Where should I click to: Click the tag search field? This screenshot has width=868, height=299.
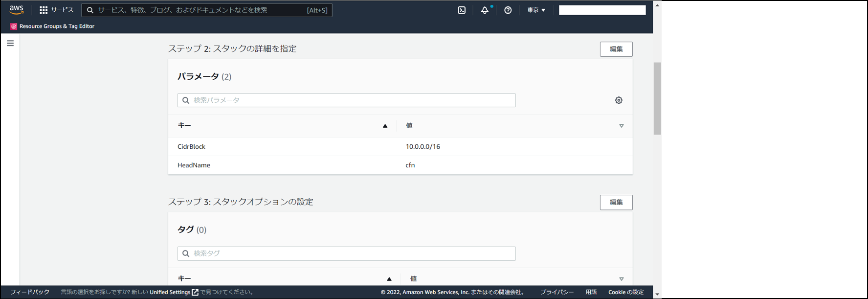pyautogui.click(x=346, y=253)
